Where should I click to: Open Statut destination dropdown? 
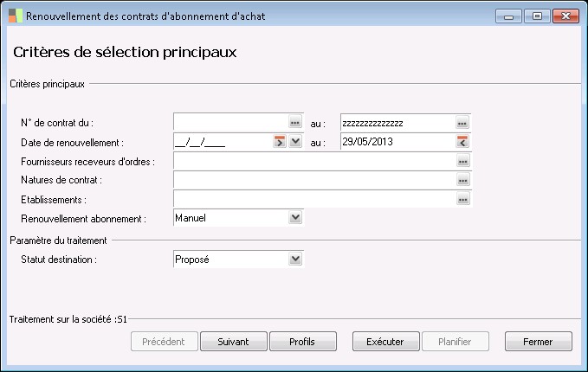click(295, 258)
